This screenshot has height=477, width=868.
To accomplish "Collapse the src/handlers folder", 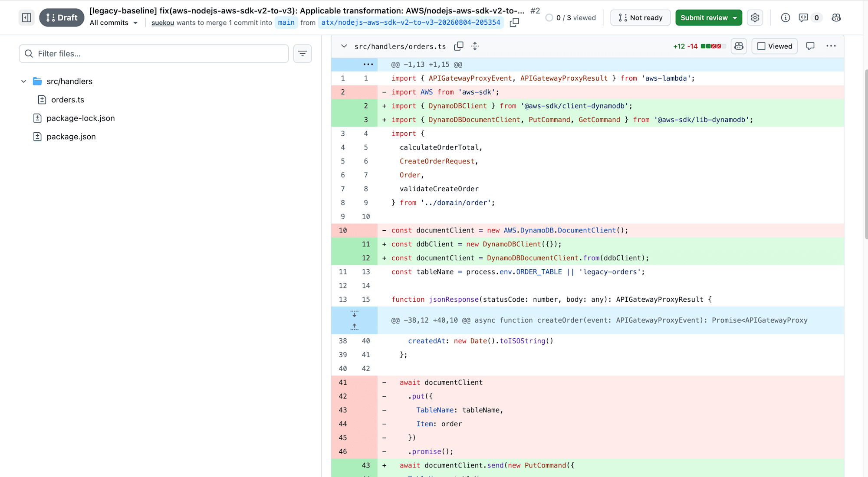I will coord(23,81).
